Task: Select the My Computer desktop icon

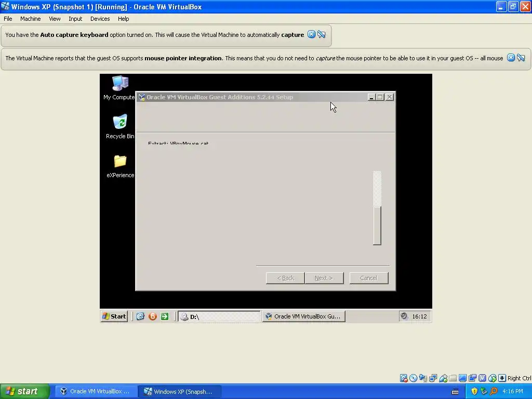Action: point(119,88)
